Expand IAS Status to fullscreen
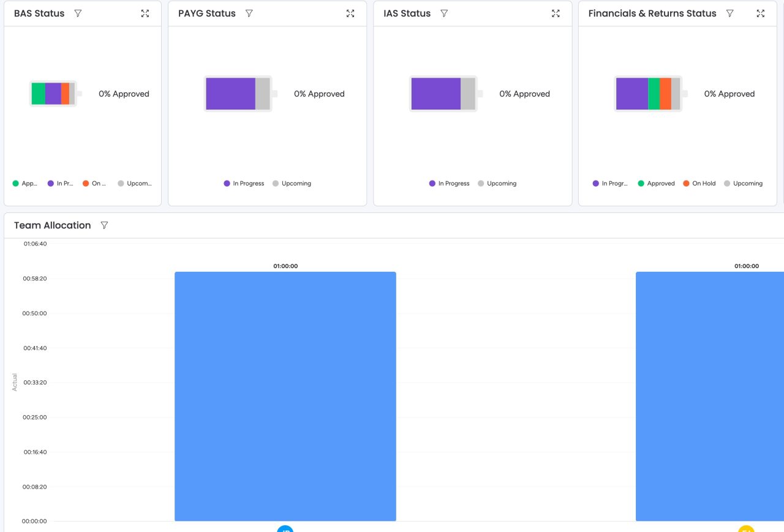 coord(555,13)
